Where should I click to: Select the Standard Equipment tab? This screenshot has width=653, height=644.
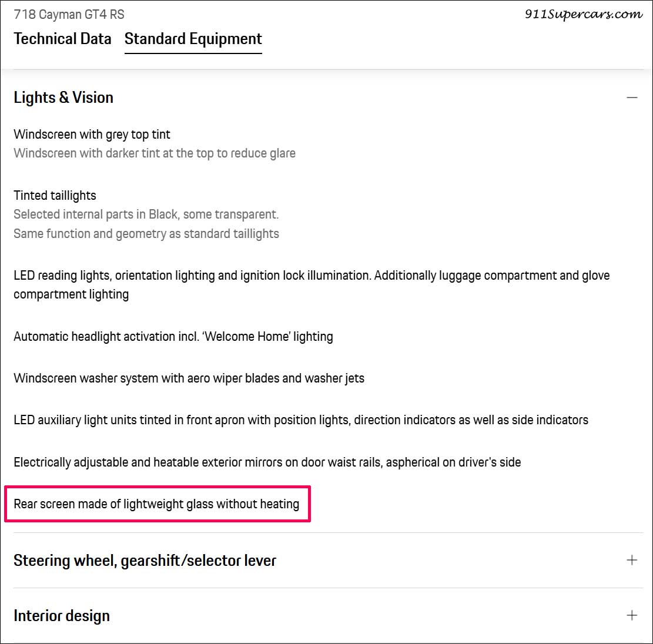click(x=193, y=39)
